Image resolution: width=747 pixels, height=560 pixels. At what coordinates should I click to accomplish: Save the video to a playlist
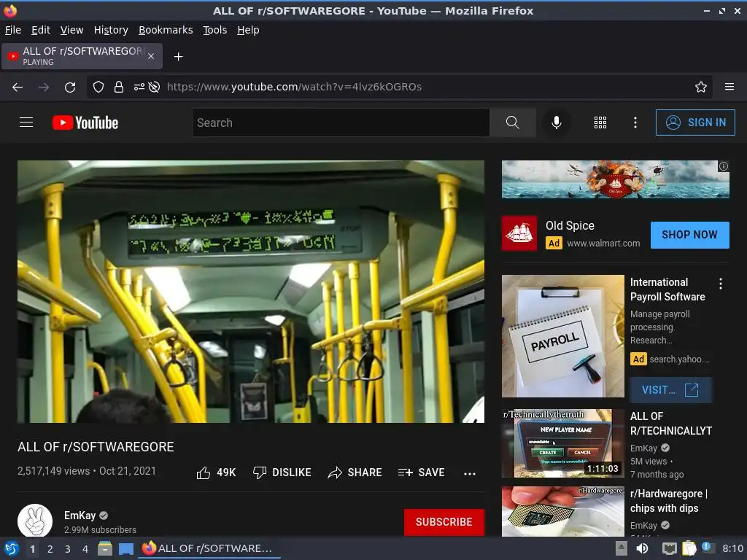tap(421, 472)
